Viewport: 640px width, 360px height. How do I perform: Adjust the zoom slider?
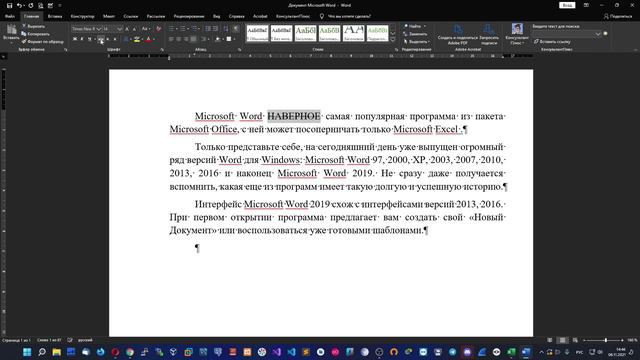coord(605,340)
